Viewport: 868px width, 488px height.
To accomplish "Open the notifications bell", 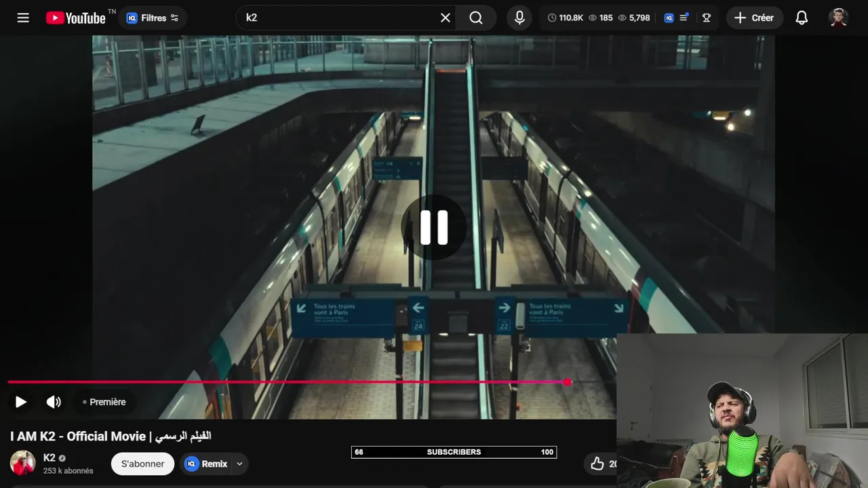I will [x=802, y=18].
